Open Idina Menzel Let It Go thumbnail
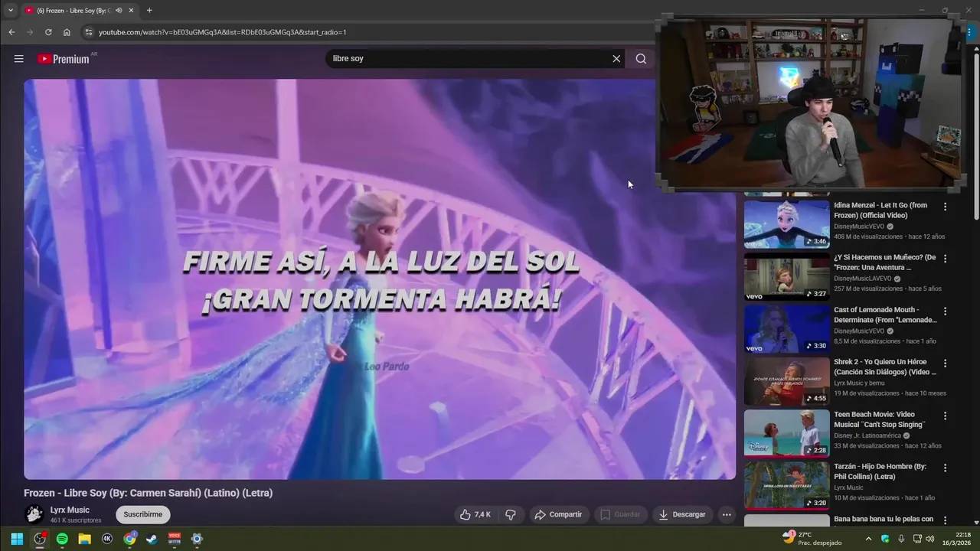This screenshot has width=980, height=551. pos(787,223)
